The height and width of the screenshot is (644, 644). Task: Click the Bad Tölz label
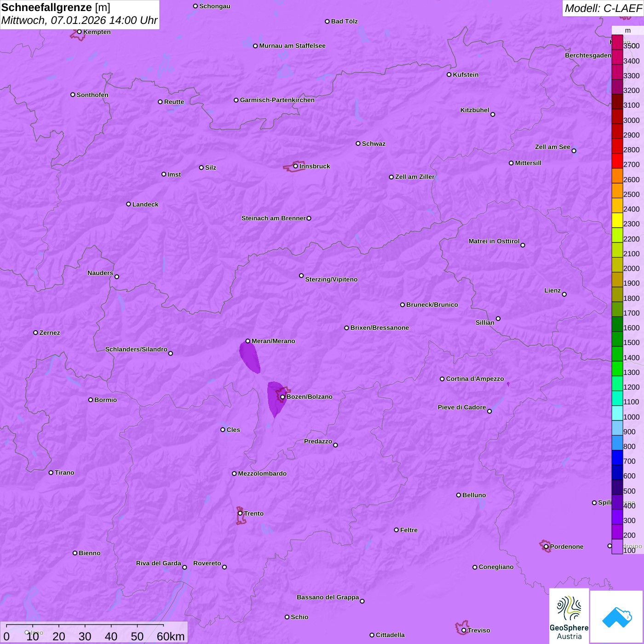345,21
